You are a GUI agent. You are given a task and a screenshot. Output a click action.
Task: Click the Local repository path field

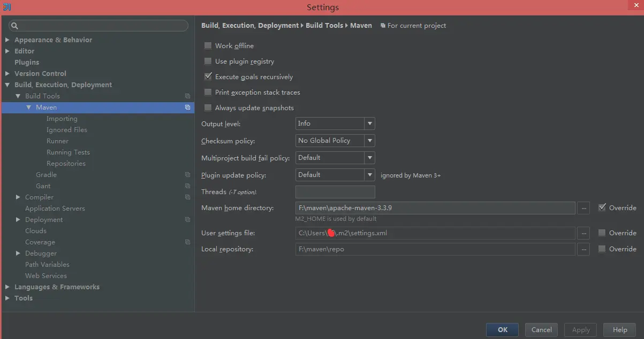tap(435, 249)
